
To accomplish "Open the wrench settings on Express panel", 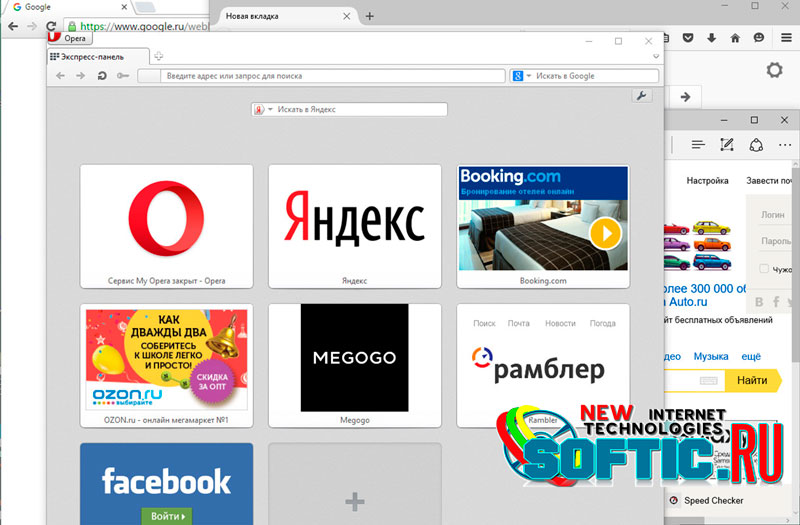I will (641, 96).
